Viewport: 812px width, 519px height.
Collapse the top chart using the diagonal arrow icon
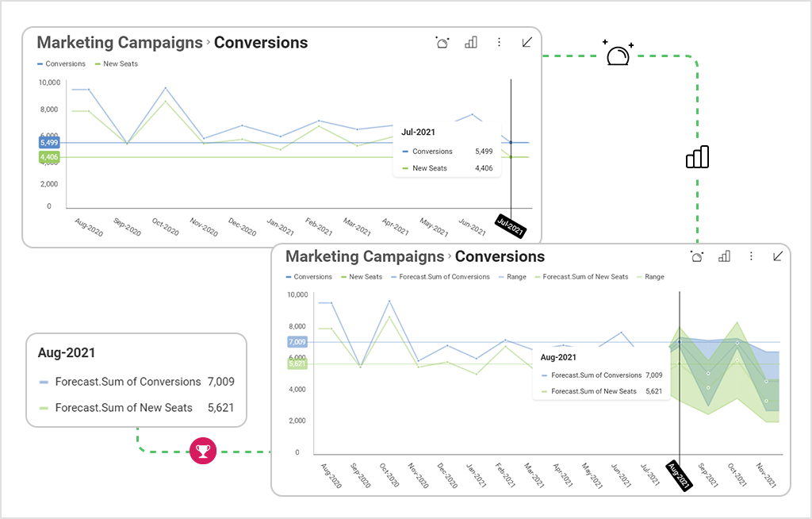click(x=526, y=42)
